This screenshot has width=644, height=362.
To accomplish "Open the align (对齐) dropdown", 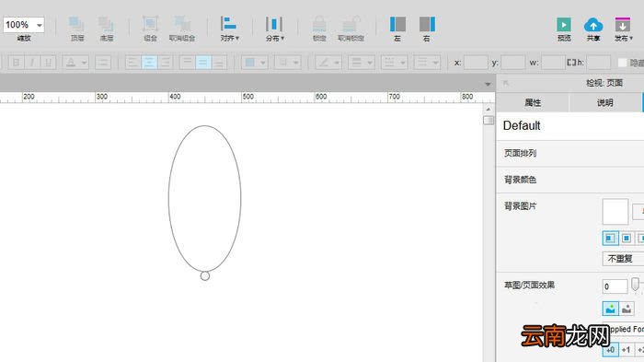I will coord(229,29).
